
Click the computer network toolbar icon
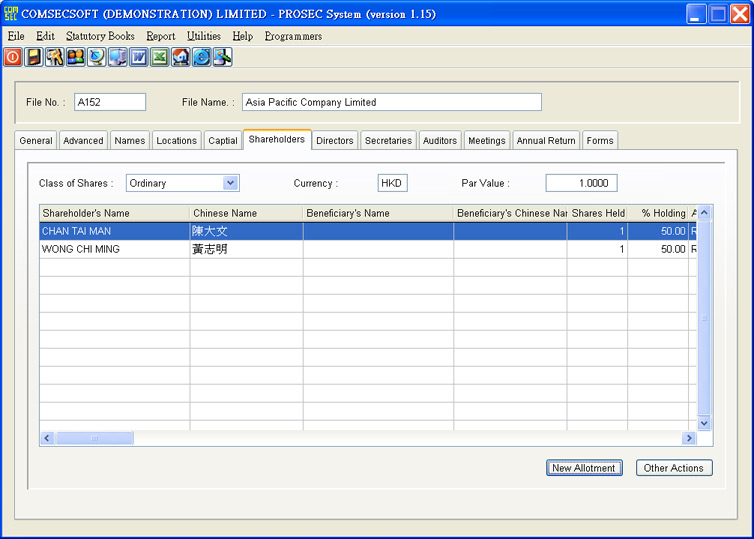point(118,58)
